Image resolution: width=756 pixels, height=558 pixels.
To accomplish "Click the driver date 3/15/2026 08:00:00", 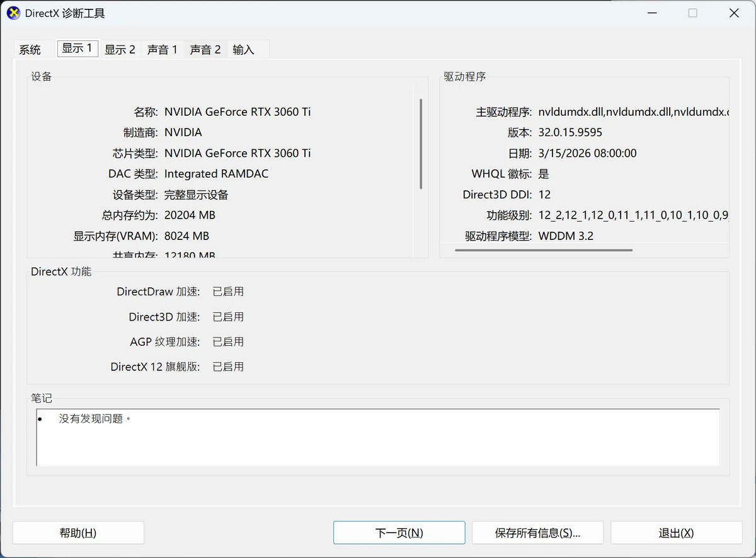I will (587, 153).
